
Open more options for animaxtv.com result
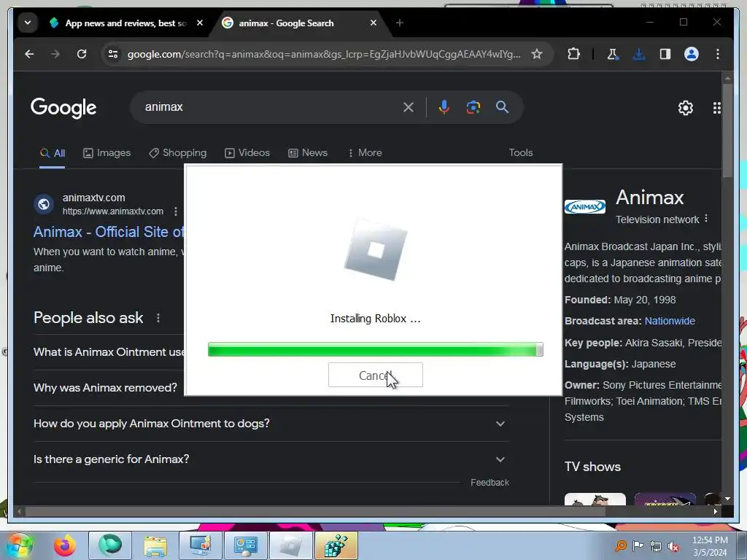click(176, 211)
